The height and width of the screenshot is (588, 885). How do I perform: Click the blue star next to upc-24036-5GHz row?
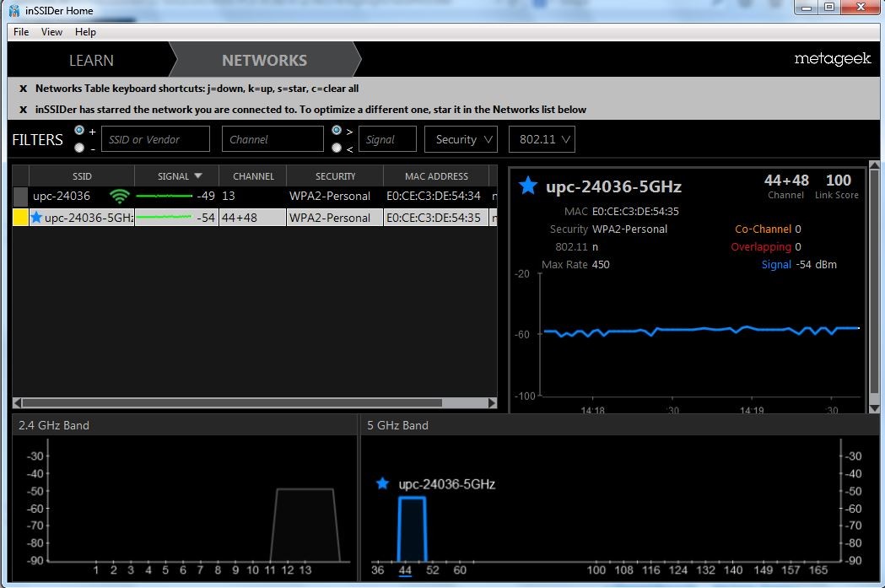click(x=36, y=218)
